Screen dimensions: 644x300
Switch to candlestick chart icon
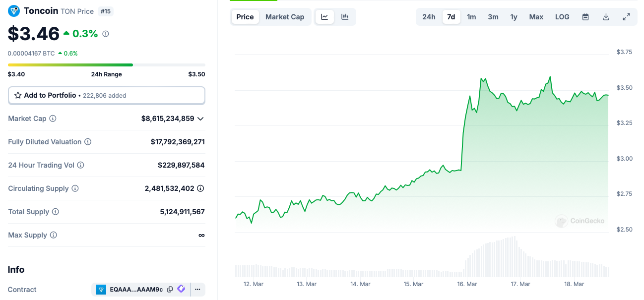345,17
